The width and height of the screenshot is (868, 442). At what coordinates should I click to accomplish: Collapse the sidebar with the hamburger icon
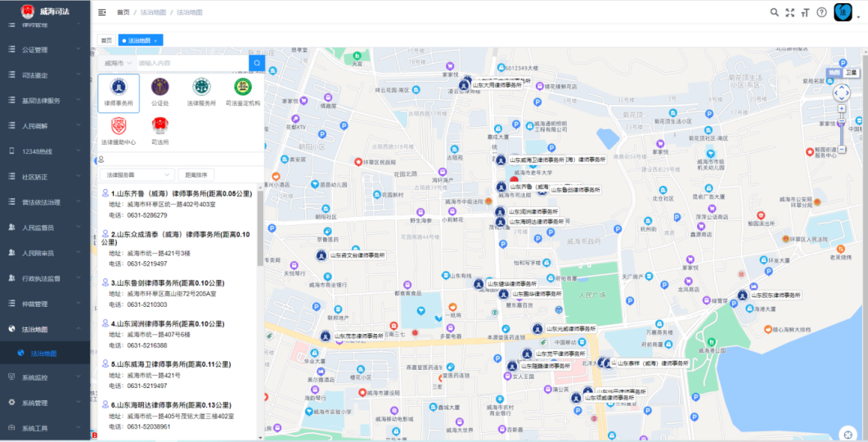point(102,12)
